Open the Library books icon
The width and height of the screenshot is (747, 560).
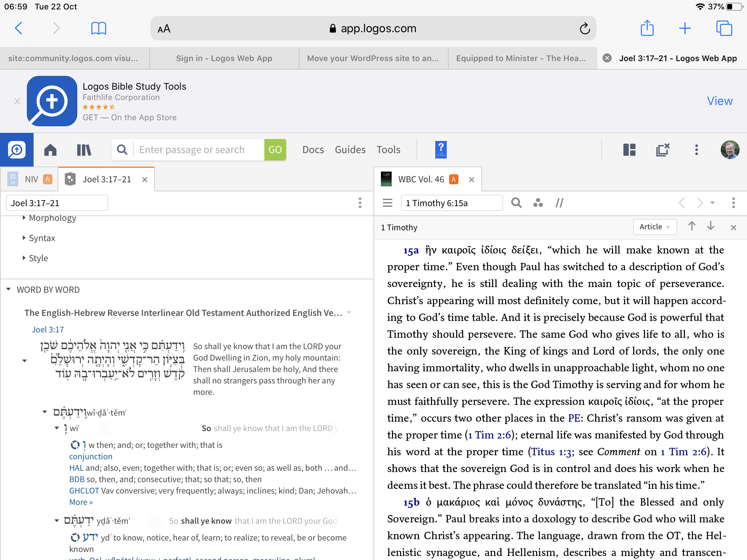[84, 149]
